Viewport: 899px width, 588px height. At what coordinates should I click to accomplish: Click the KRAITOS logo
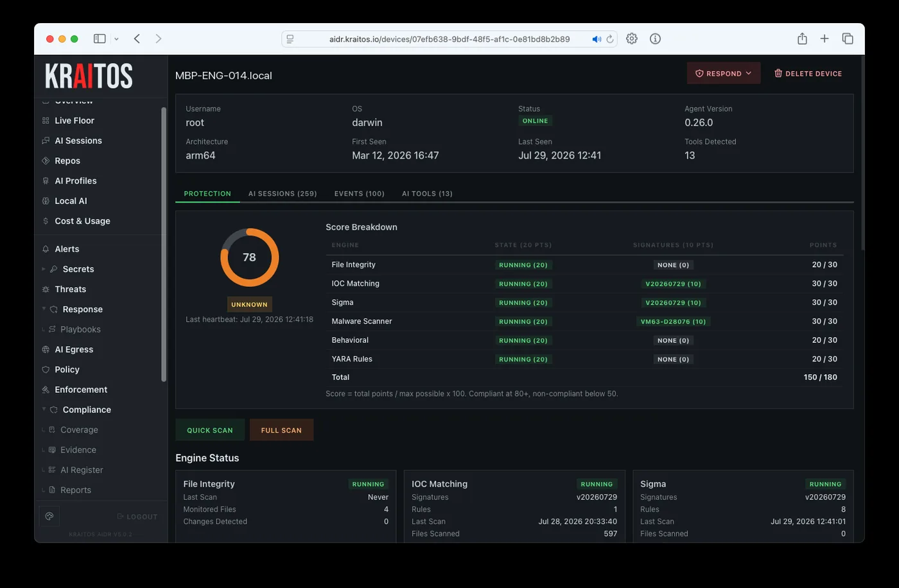tap(89, 76)
